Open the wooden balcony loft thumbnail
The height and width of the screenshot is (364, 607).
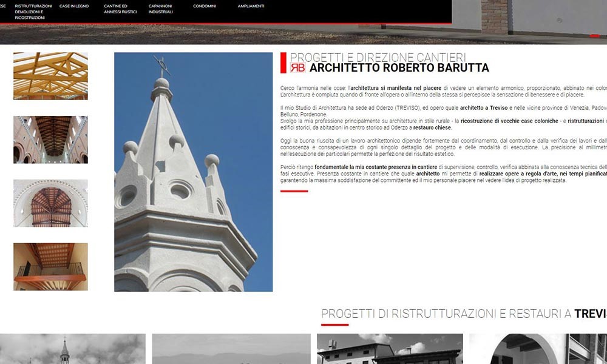[x=51, y=266]
